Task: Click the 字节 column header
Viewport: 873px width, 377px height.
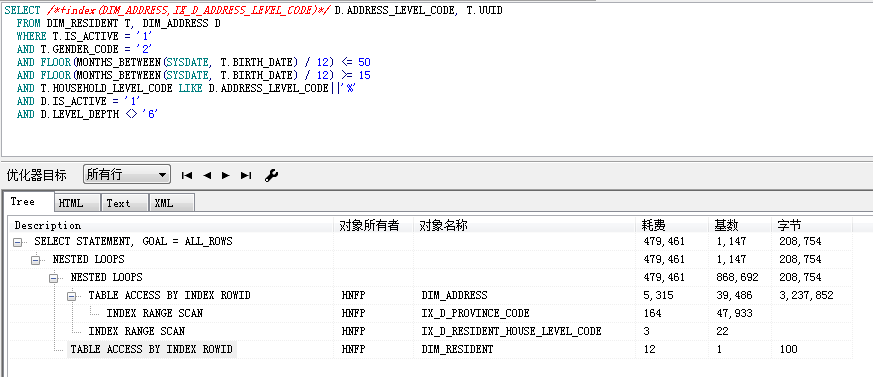Action: click(x=812, y=225)
